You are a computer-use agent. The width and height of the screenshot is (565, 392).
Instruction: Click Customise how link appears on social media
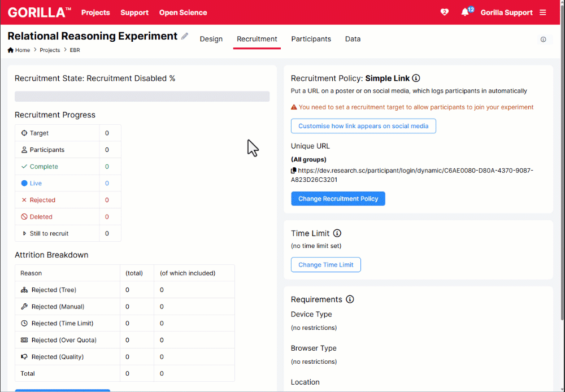tap(363, 126)
